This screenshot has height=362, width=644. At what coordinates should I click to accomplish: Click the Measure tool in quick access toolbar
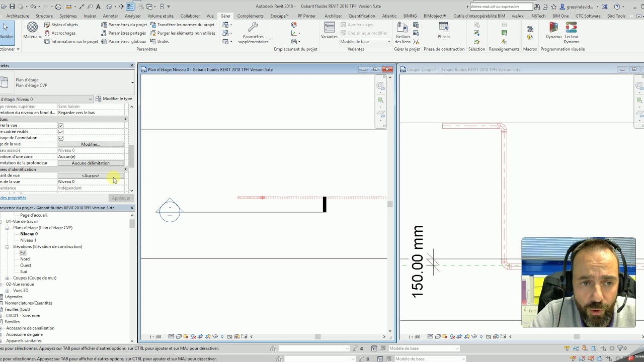[69, 7]
